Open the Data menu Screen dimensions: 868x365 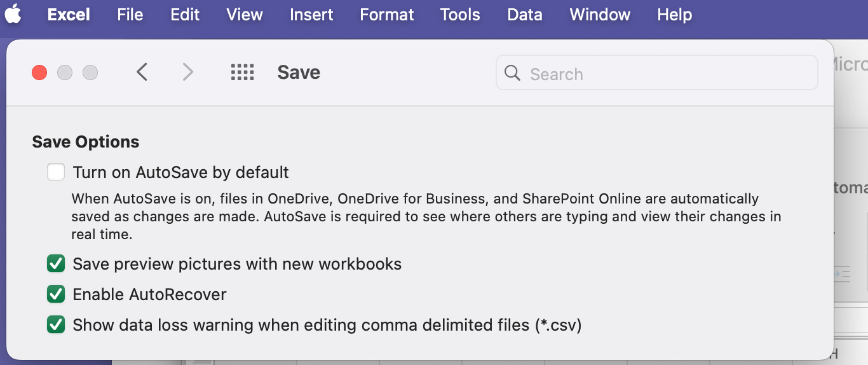[x=525, y=14]
